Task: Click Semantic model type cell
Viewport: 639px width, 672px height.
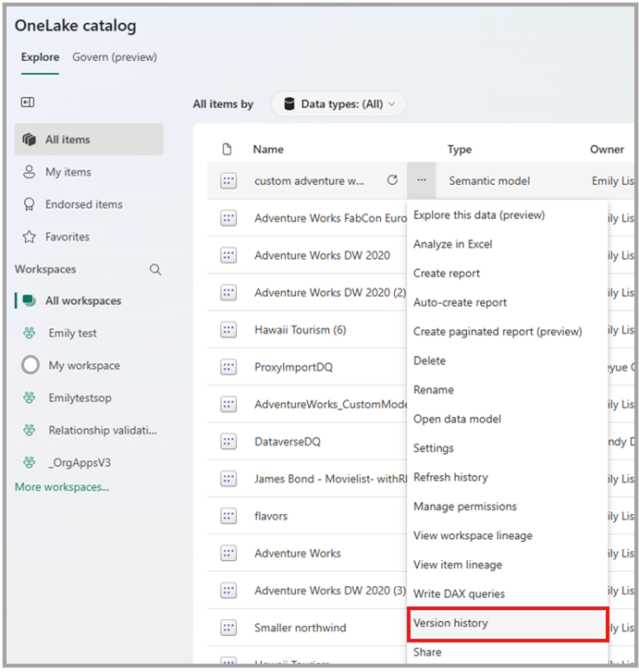Action: (489, 181)
